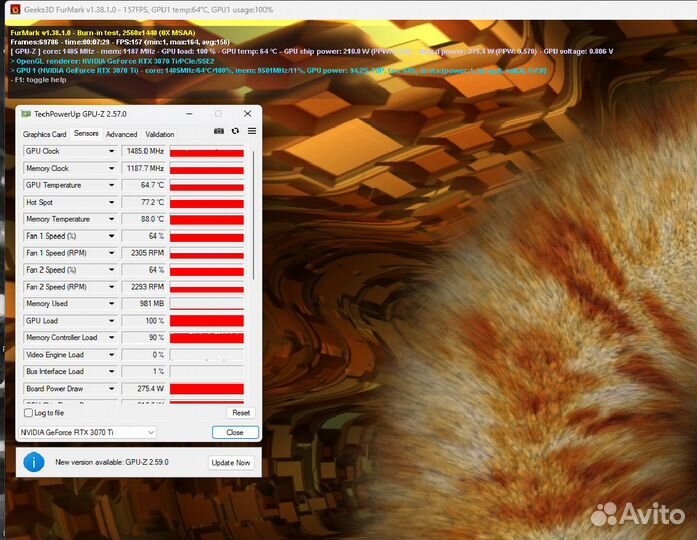
Task: Click the GPU-Z app icon in title bar
Action: point(26,114)
